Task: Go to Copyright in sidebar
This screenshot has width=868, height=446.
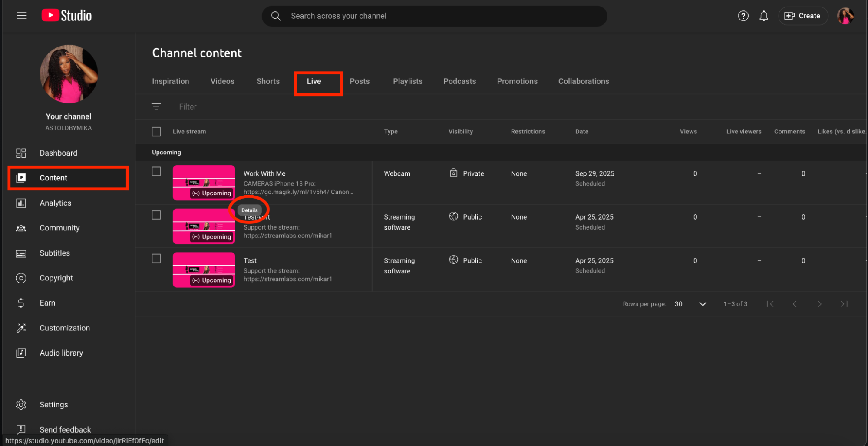Action: click(x=56, y=278)
